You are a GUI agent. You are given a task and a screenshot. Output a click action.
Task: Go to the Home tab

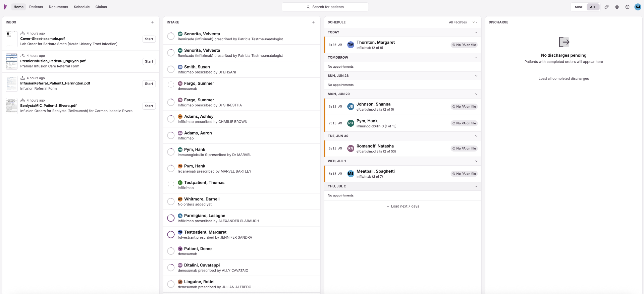point(18,7)
